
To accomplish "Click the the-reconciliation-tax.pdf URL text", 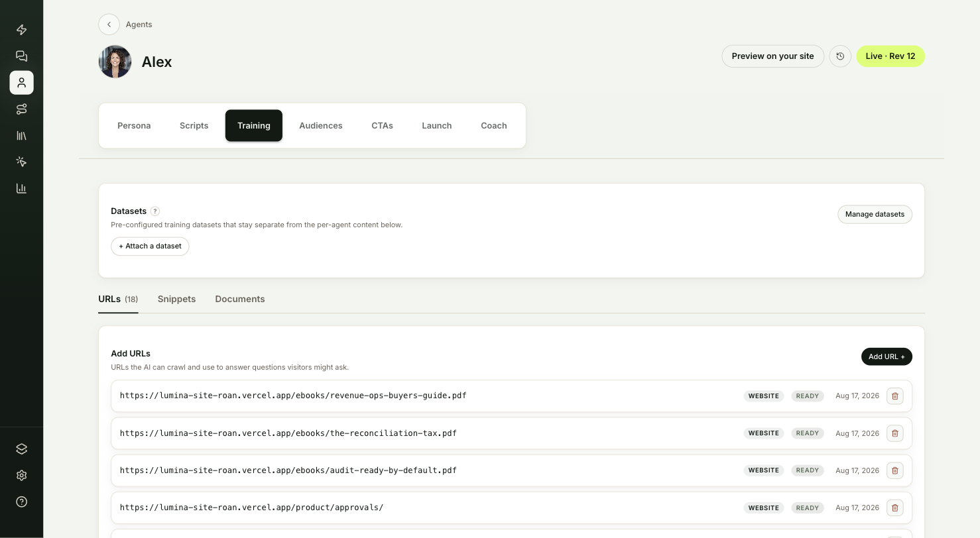I will tap(288, 433).
